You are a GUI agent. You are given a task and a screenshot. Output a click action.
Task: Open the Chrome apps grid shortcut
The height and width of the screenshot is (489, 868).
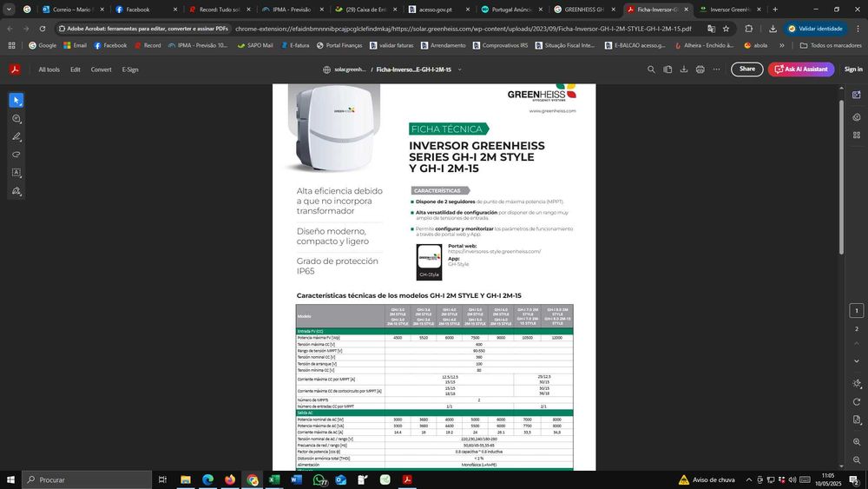pyautogui.click(x=11, y=45)
